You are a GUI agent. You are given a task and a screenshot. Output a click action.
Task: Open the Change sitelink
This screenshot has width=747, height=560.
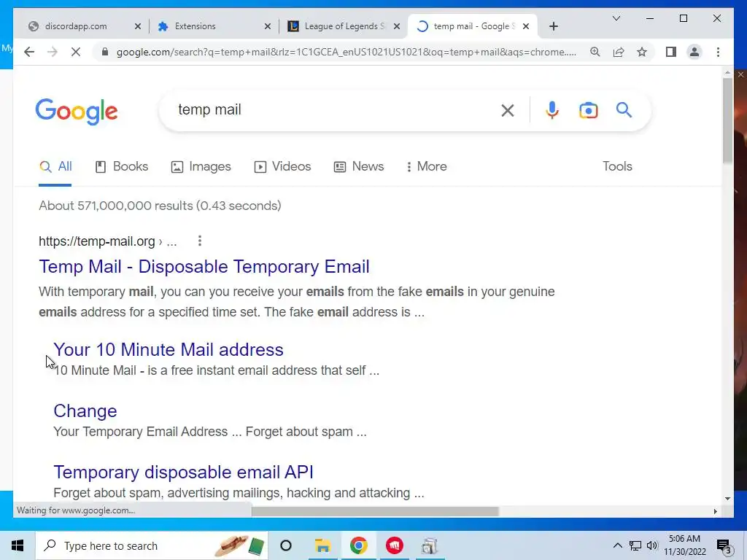[x=85, y=411]
